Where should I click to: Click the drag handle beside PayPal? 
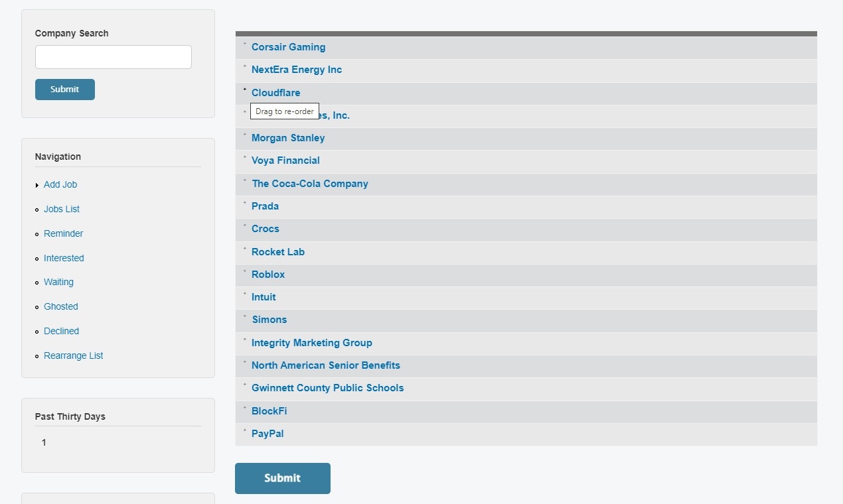point(244,430)
